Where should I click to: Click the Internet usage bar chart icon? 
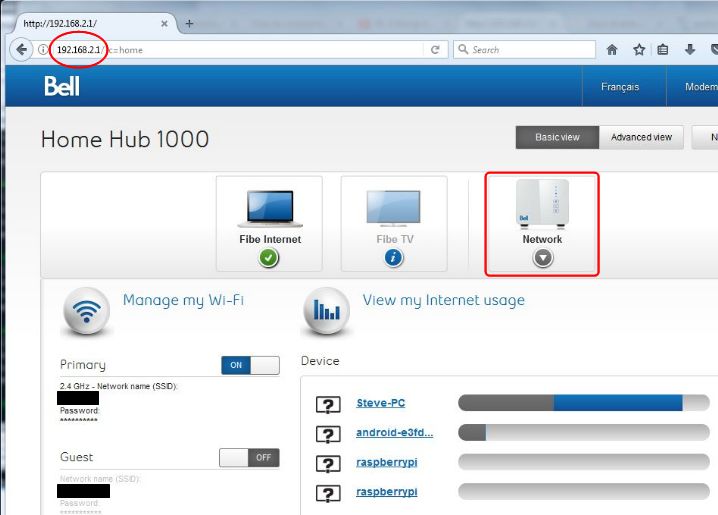(x=326, y=311)
